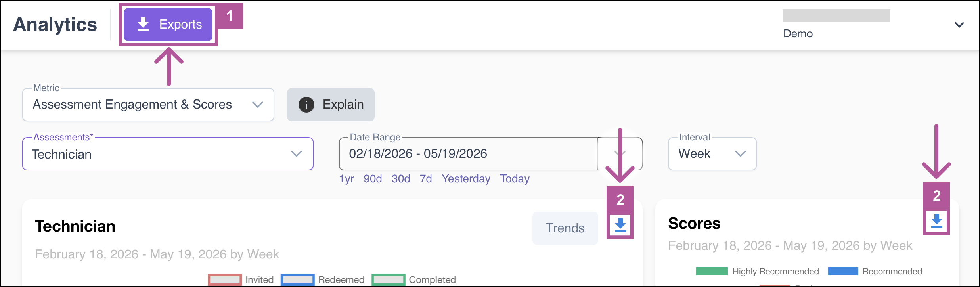The image size is (980, 287).
Task: Download the Technician chart data
Action: coord(620,225)
